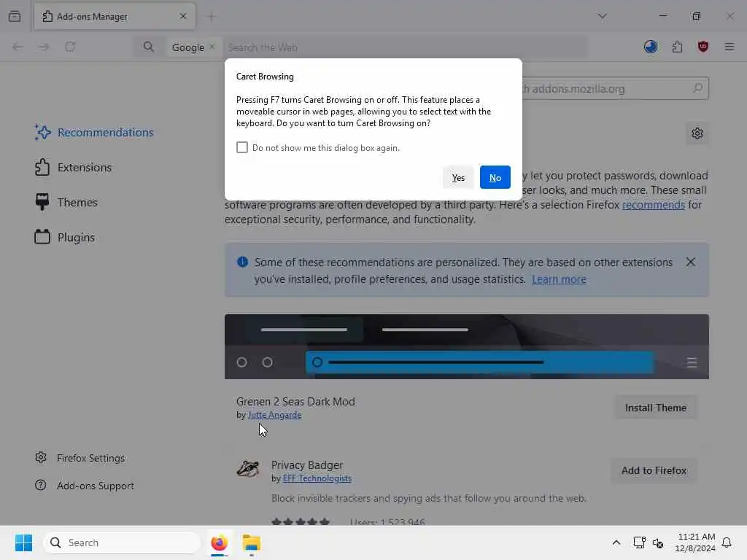
Task: Close the Add-ons Manager tab
Action: [x=183, y=16]
